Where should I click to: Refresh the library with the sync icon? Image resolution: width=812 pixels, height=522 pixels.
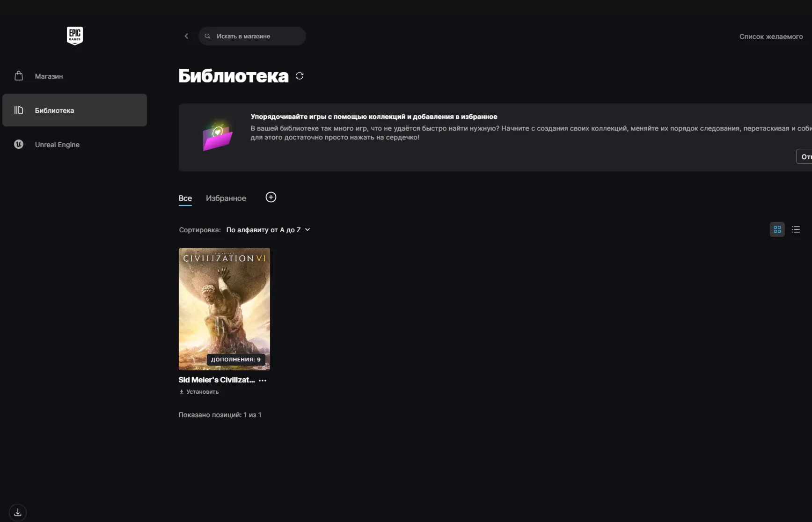tap(300, 76)
